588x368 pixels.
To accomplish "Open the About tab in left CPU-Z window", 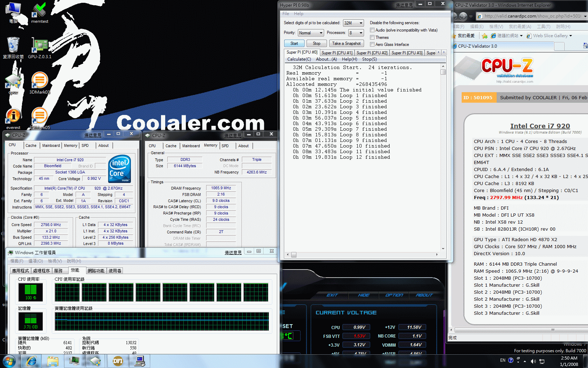I will point(103,145).
